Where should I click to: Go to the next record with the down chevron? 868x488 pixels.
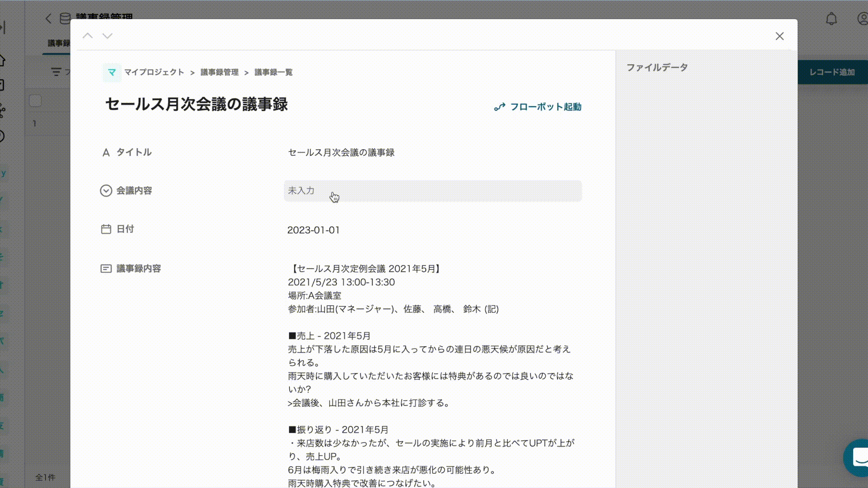(x=107, y=36)
